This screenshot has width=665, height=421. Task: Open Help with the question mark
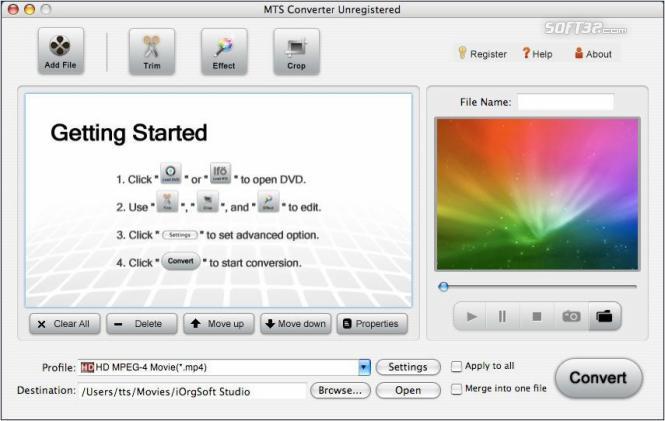click(537, 54)
